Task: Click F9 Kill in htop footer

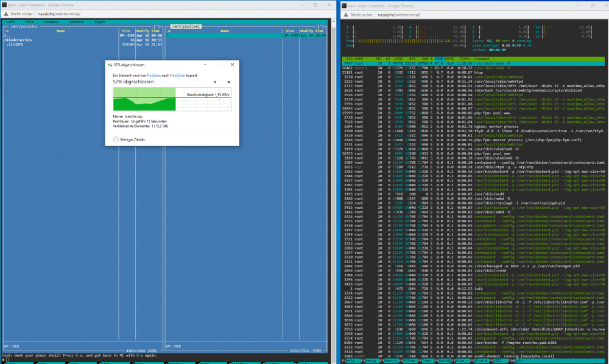Action: pyautogui.click(x=498, y=361)
